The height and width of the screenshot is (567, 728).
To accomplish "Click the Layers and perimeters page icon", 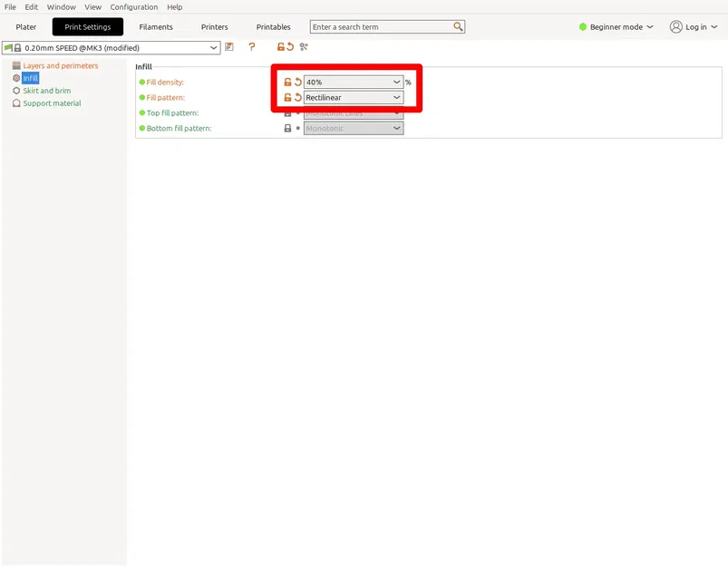I will point(16,65).
